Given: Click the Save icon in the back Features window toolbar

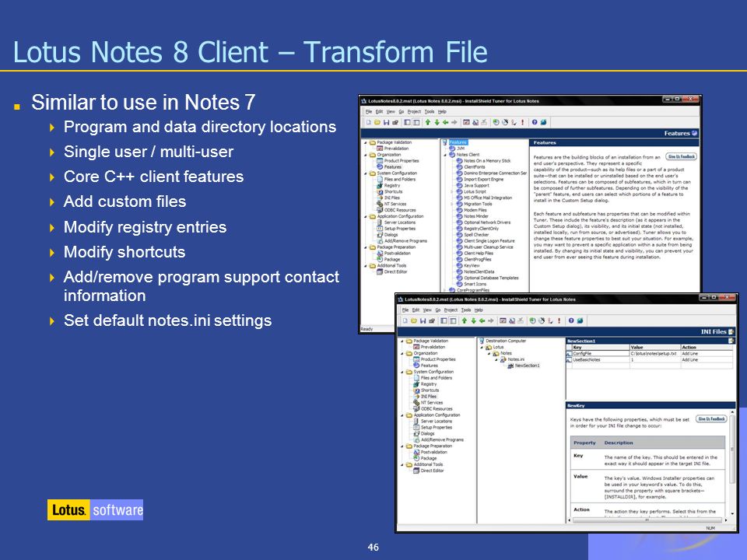Looking at the screenshot, I should coord(386,122).
